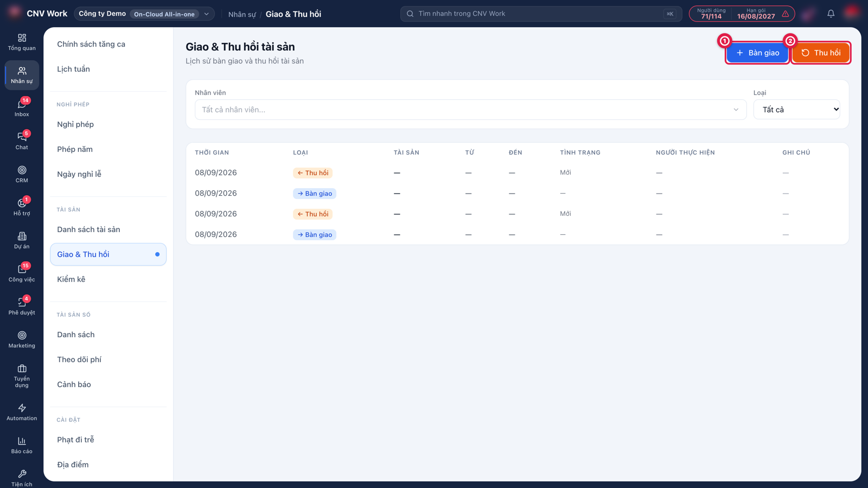Open Ngày nghỉ lễ menu item
868x488 pixels.
pyautogui.click(x=79, y=174)
